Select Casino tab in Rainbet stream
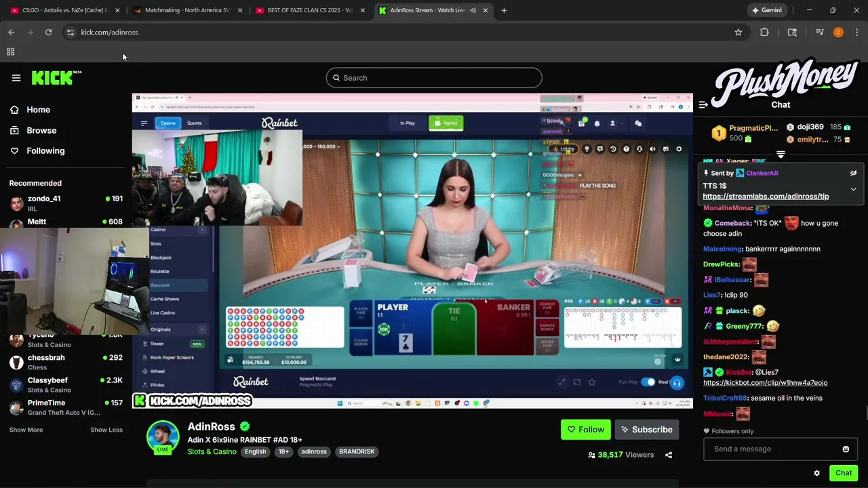Image resolution: width=868 pixels, height=488 pixels. point(167,123)
